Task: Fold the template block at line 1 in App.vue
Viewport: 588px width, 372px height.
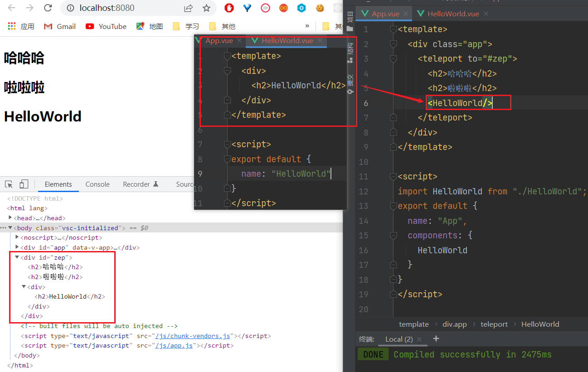Action: [x=393, y=29]
